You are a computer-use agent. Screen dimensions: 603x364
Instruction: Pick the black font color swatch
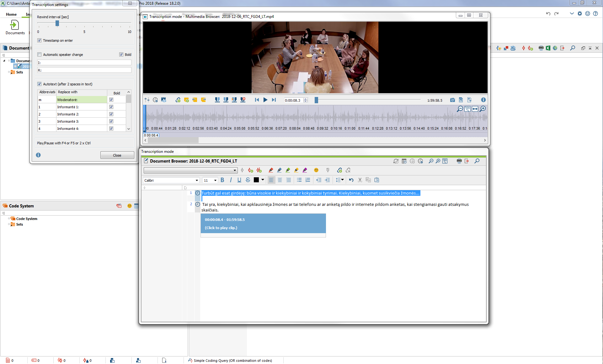[256, 180]
